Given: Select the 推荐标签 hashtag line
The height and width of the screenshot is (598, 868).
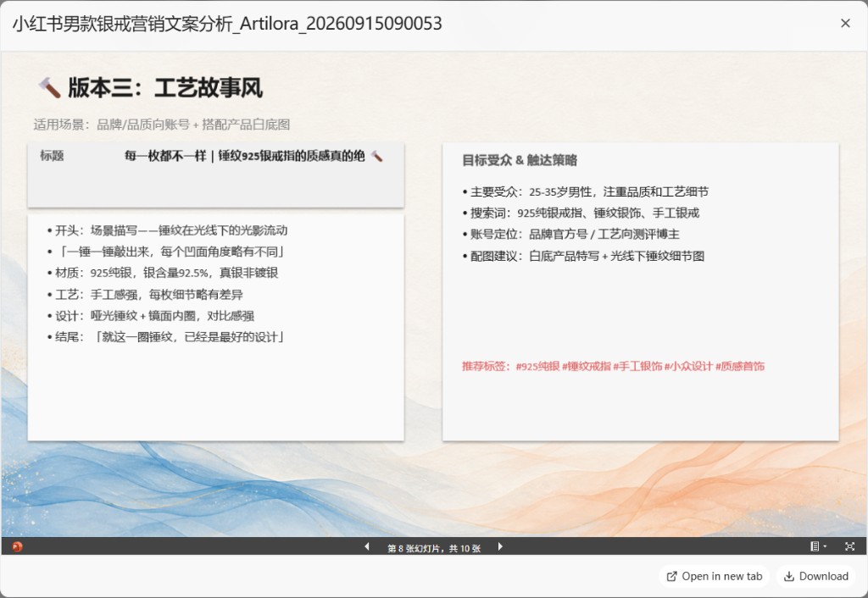Looking at the screenshot, I should coord(614,366).
